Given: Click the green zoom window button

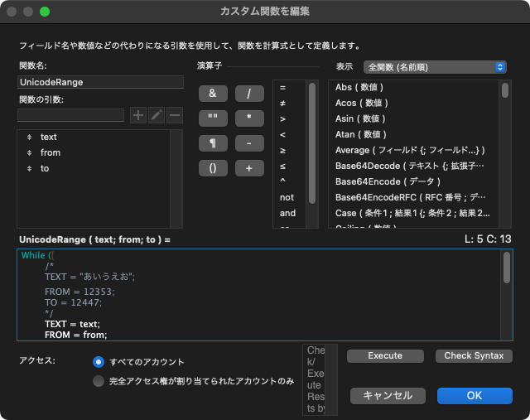Looking at the screenshot, I should click(x=45, y=12).
